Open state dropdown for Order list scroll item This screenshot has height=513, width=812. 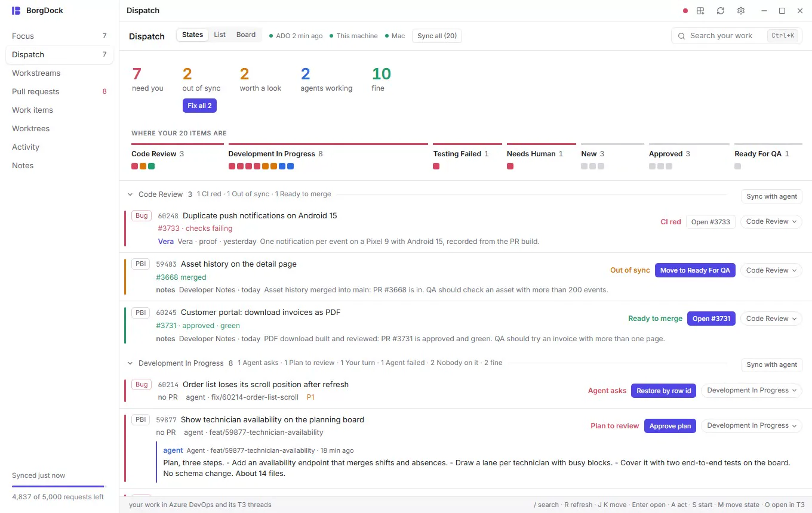click(x=752, y=390)
